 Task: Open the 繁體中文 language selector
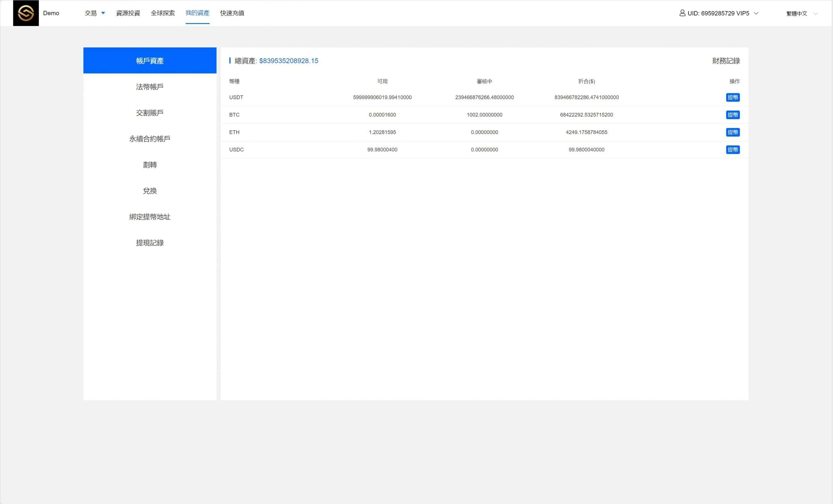pyautogui.click(x=800, y=14)
